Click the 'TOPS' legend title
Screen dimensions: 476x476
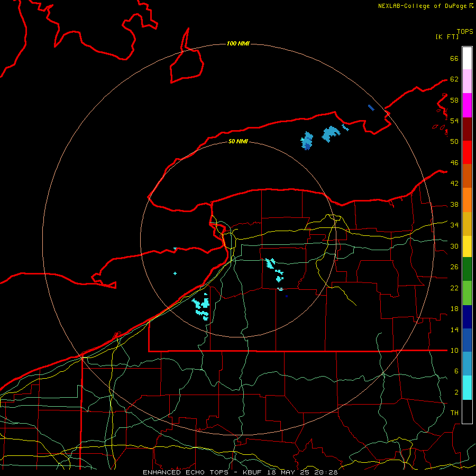465,32
